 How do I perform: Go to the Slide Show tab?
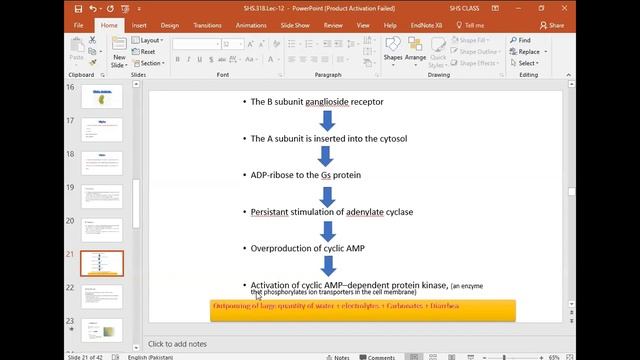tap(295, 25)
